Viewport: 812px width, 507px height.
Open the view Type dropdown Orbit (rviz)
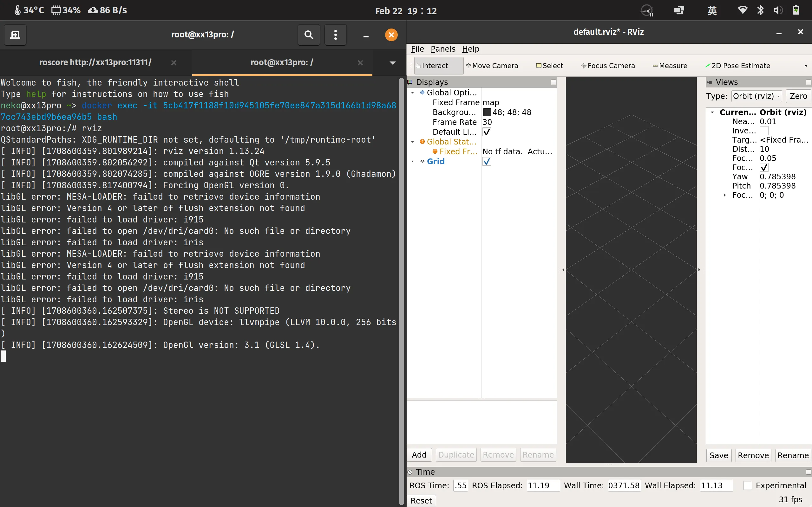click(x=756, y=96)
